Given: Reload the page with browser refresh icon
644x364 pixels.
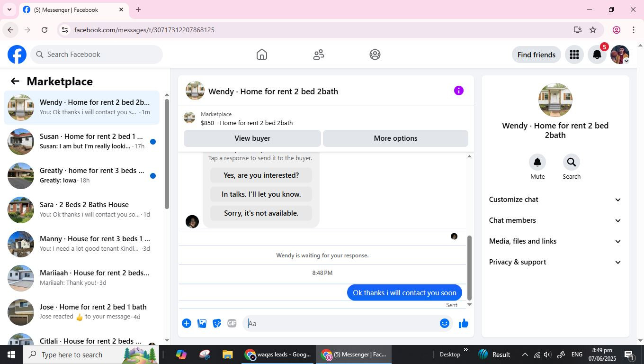Looking at the screenshot, I should (45, 30).
